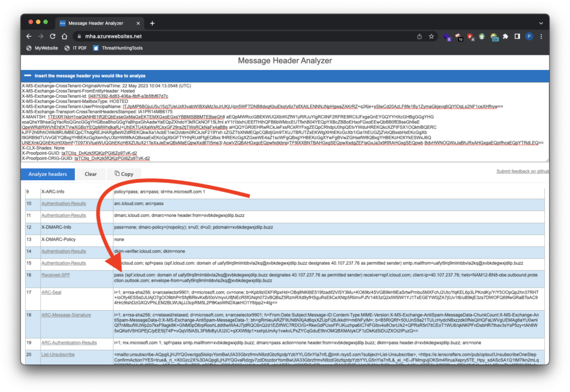Open Authentication-Results link in row 11
This screenshot has height=392, width=570.
(63, 216)
